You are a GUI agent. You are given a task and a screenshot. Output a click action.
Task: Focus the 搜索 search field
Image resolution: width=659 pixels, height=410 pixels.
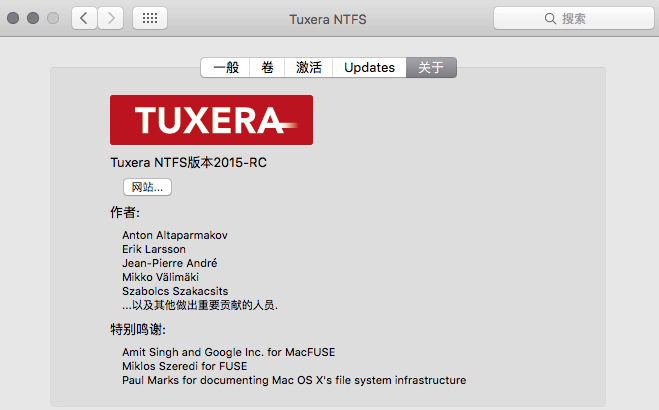(x=574, y=18)
